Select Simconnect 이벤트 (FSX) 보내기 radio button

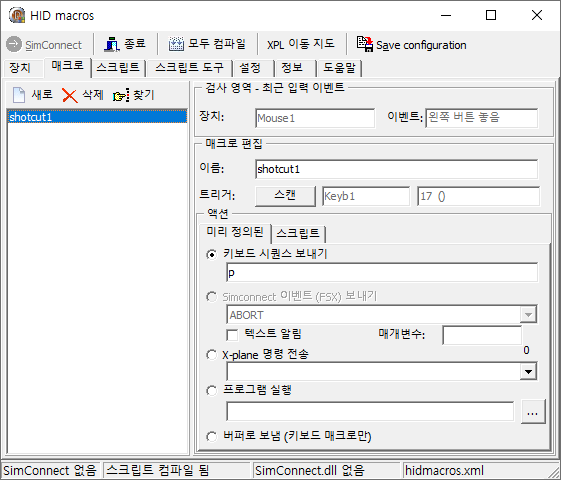(211, 297)
